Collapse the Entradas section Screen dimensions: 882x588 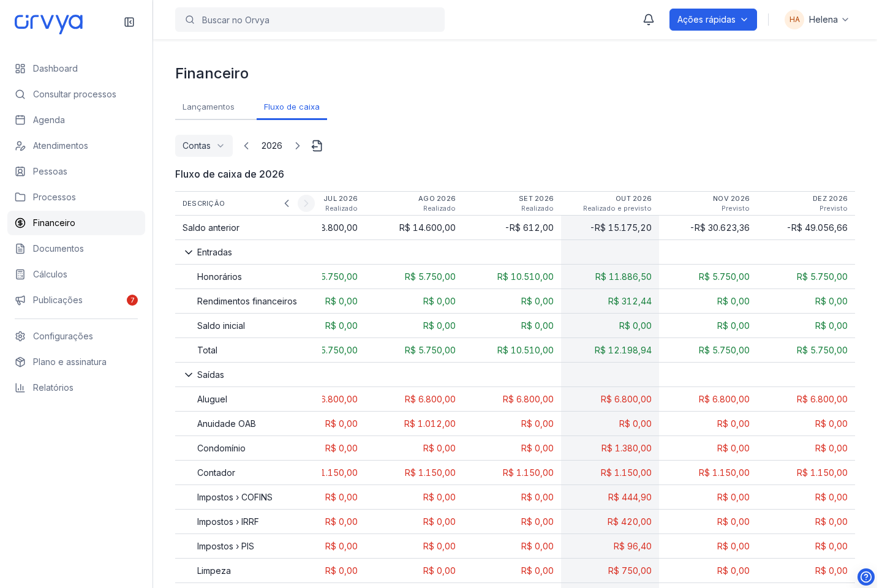point(189,252)
